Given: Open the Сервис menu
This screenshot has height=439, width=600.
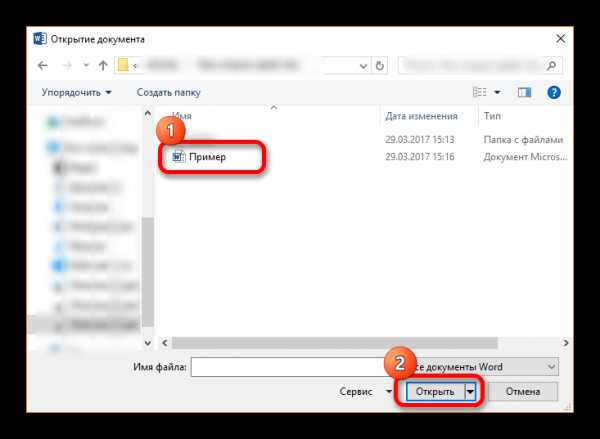Looking at the screenshot, I should [x=365, y=392].
